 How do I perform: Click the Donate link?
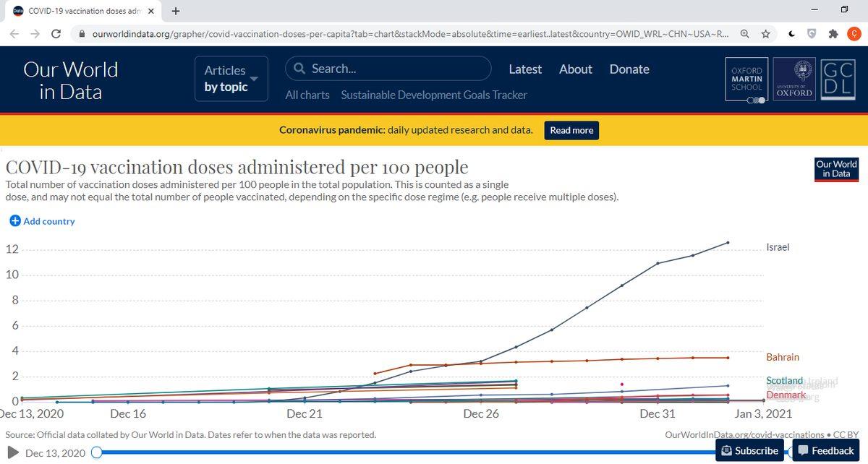click(x=629, y=69)
